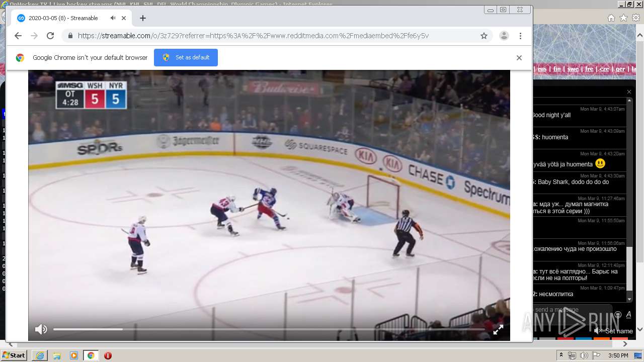Click the Chrome forward arrow button
This screenshot has width=644, height=362.
pos(34,36)
